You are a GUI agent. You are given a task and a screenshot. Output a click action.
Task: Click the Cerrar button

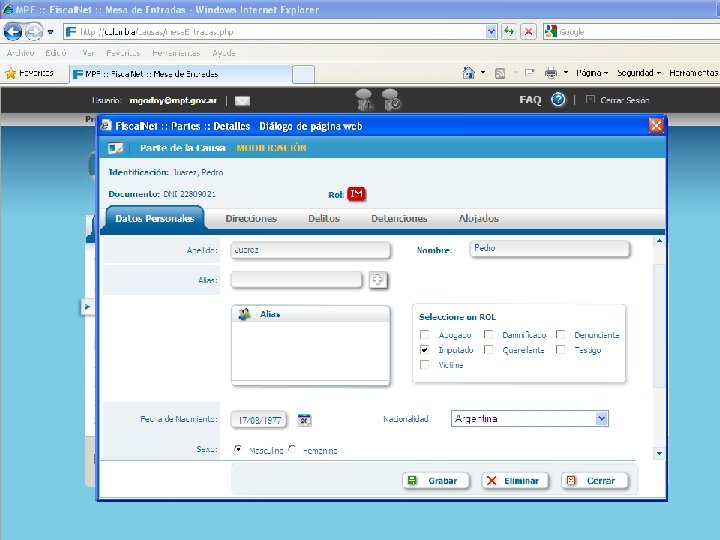595,481
